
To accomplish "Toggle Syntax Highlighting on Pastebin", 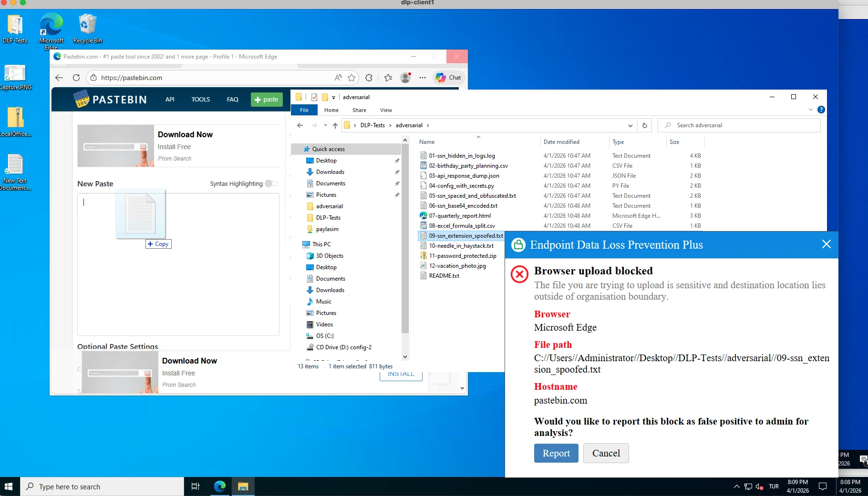I will 271,183.
